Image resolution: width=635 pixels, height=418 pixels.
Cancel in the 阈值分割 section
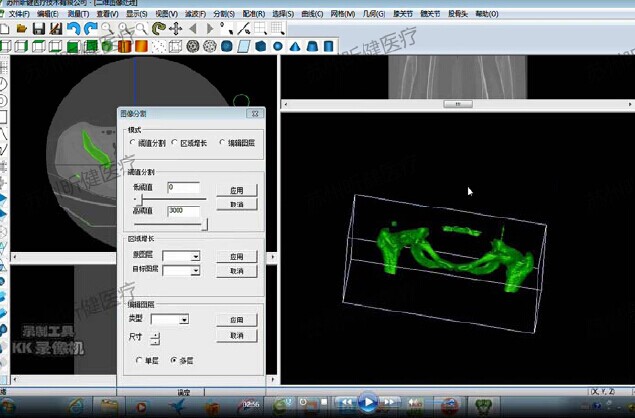click(x=237, y=204)
